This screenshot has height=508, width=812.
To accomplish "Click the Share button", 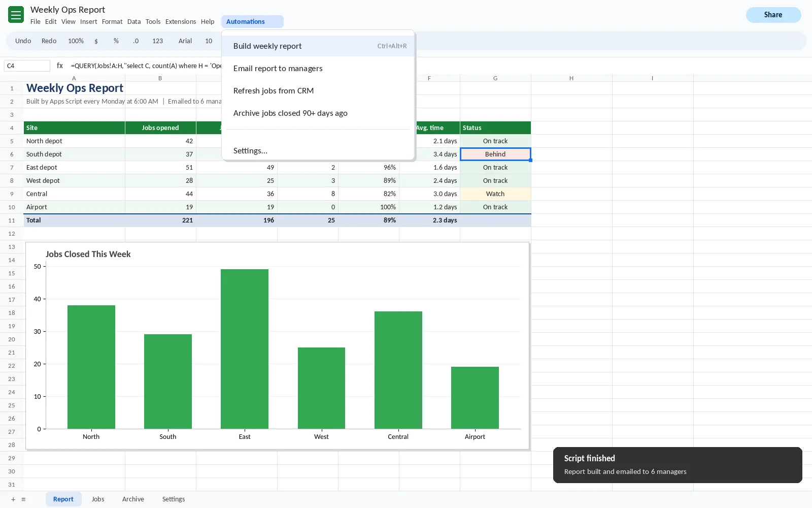I will click(773, 15).
